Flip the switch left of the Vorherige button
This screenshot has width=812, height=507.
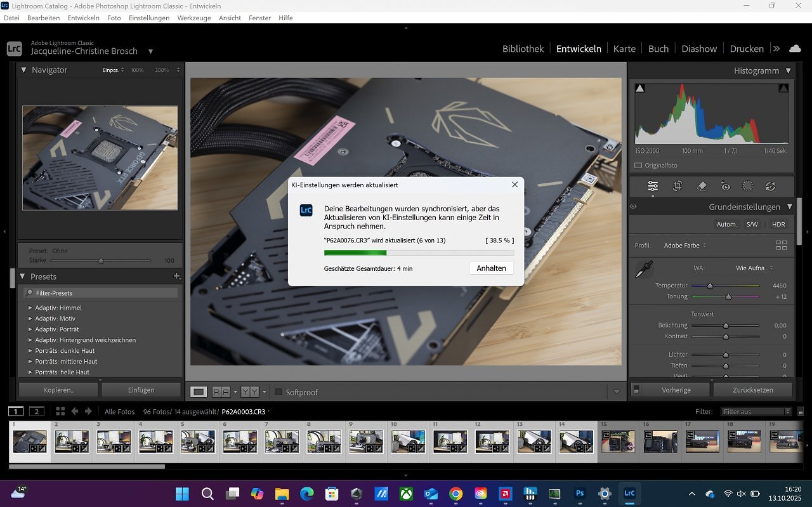click(637, 390)
